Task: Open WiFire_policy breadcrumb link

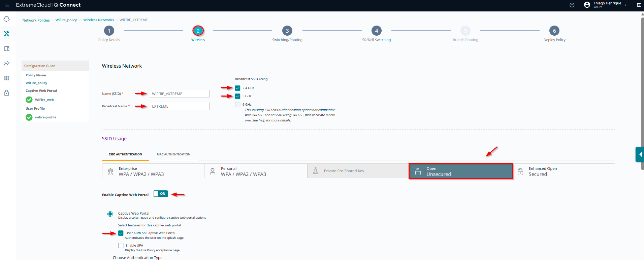Action: (x=66, y=20)
